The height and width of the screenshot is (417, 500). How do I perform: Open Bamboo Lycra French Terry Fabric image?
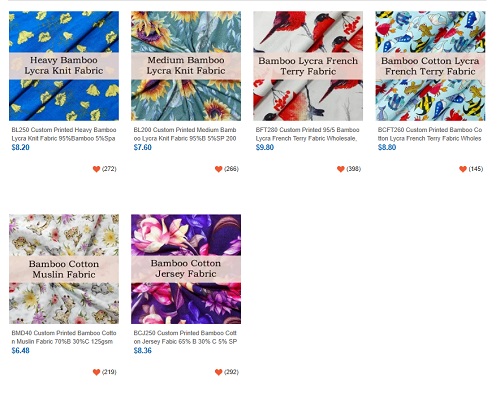coord(308,66)
